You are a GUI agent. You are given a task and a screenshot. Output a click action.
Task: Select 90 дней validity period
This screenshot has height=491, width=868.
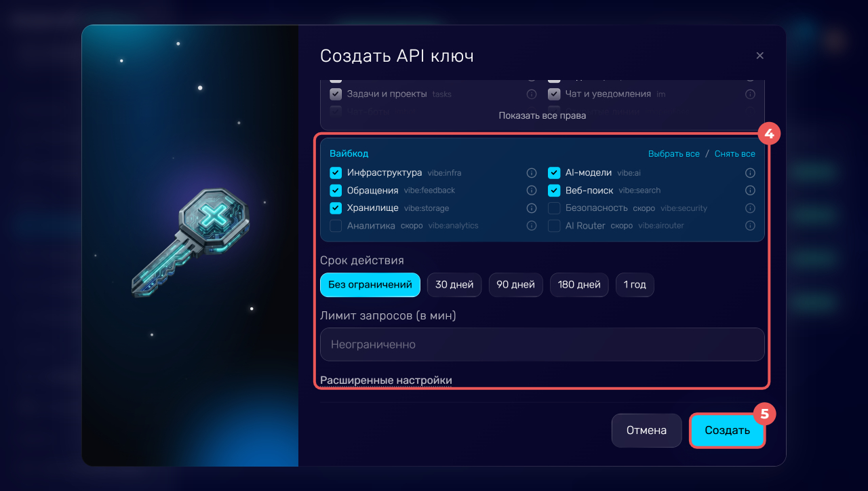click(516, 285)
